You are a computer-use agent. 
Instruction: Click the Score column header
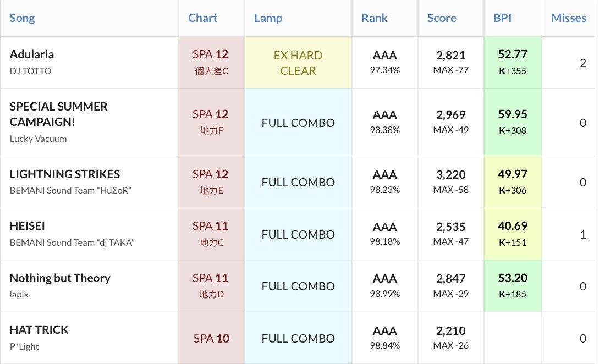(x=442, y=18)
